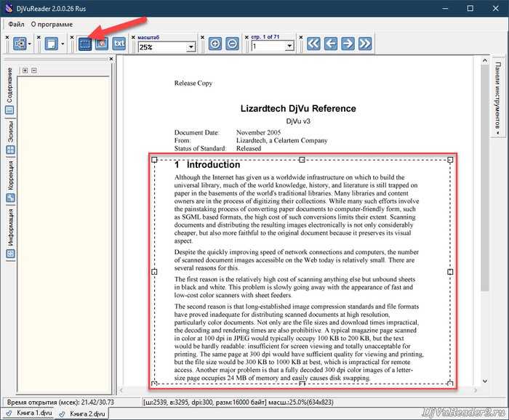Click the Время открытия status bar entry
The height and width of the screenshot is (420, 509).
(60, 402)
